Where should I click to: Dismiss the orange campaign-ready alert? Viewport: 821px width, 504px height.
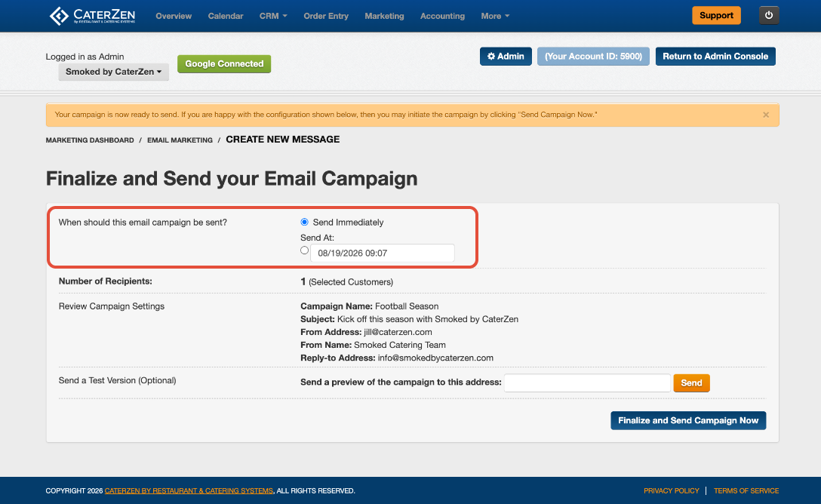tap(765, 115)
